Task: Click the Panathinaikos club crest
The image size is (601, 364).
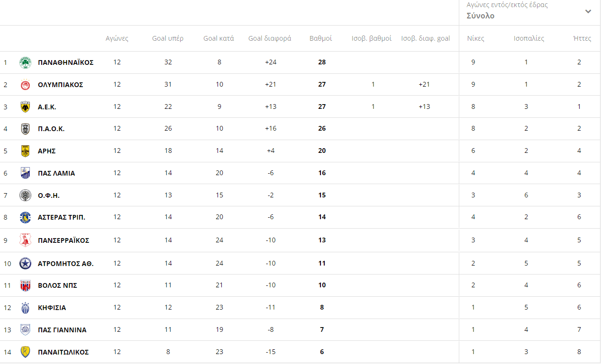Action: point(25,62)
